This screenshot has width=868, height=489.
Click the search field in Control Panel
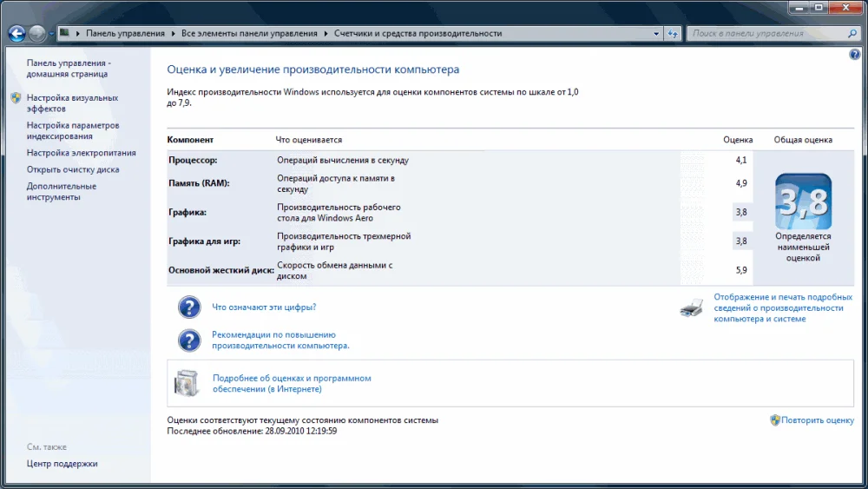[766, 34]
